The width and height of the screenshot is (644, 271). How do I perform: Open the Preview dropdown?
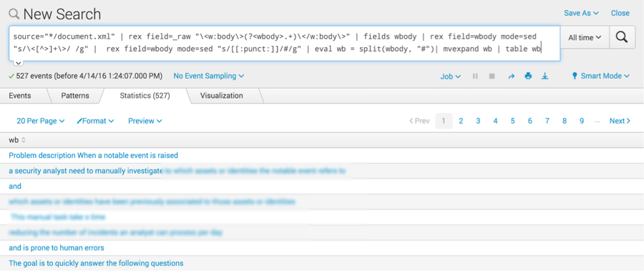click(145, 121)
